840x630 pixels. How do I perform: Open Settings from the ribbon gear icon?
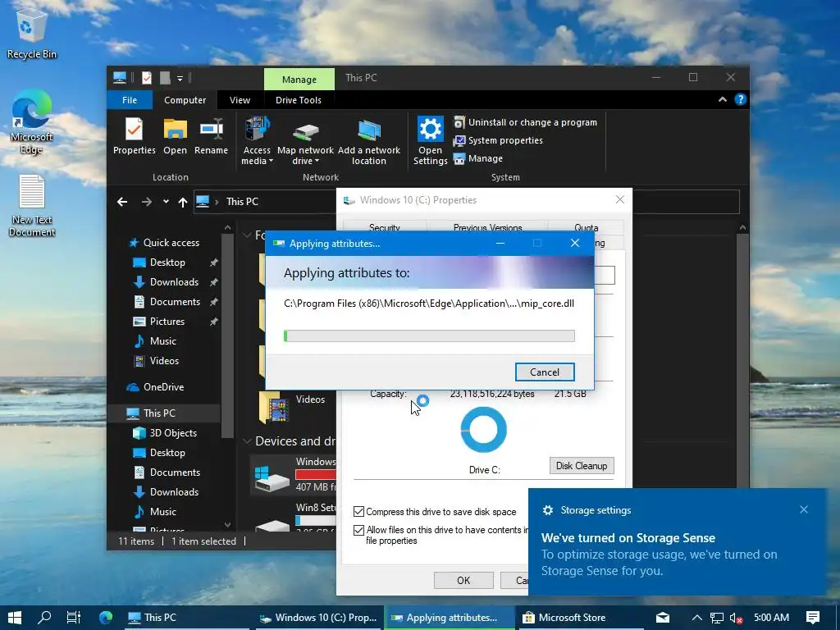[x=430, y=141]
